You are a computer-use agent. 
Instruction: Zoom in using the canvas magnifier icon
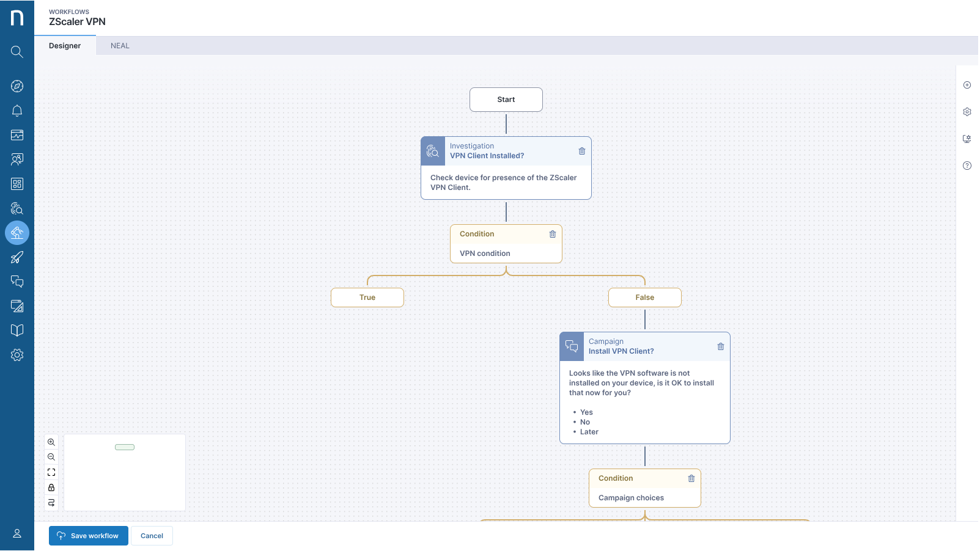[51, 442]
